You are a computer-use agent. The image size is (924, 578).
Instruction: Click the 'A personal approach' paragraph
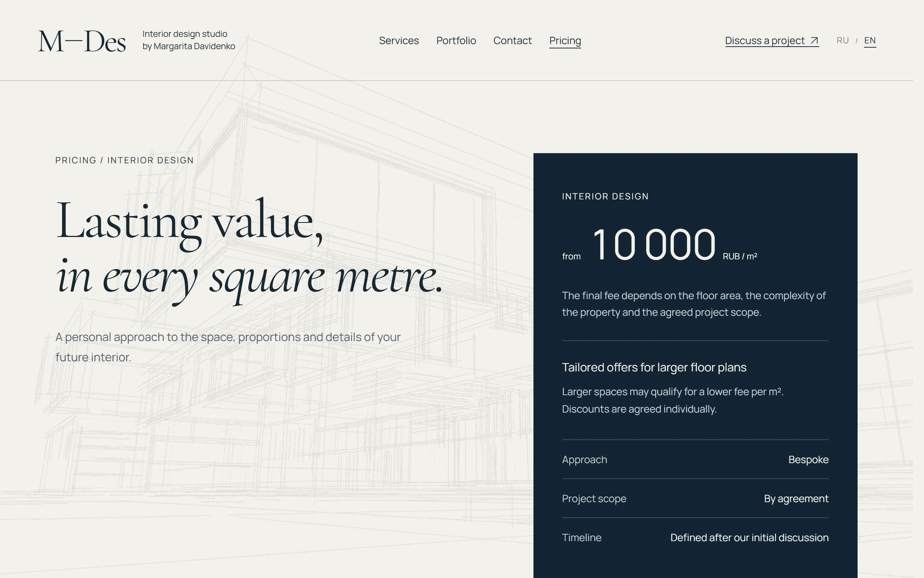point(228,347)
